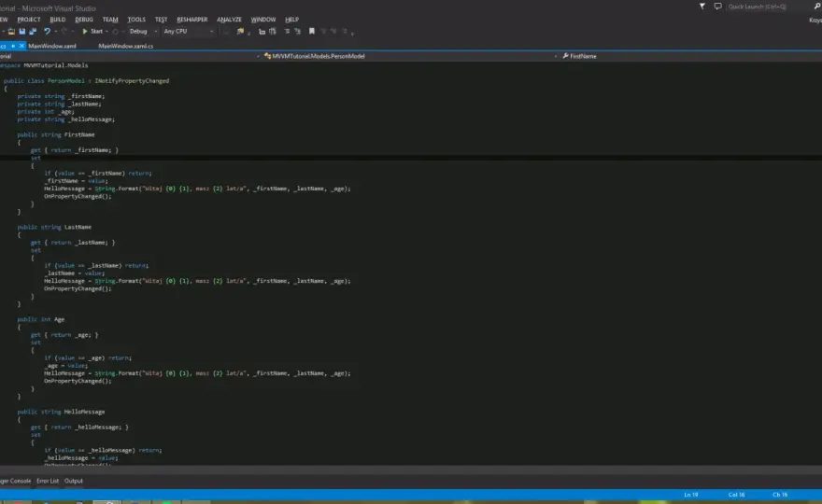Focus the Quick Launch search box
Viewport: 822px width, 504px height.
[x=768, y=7]
